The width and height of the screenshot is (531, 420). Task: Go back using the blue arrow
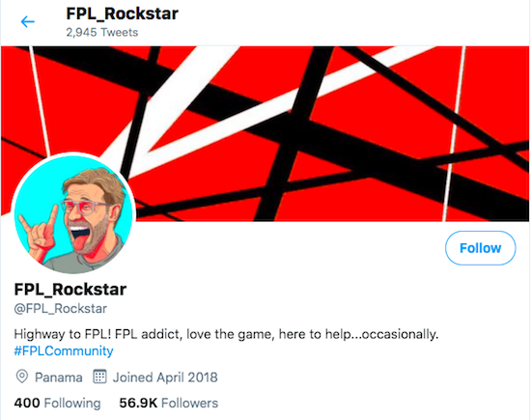click(x=27, y=21)
